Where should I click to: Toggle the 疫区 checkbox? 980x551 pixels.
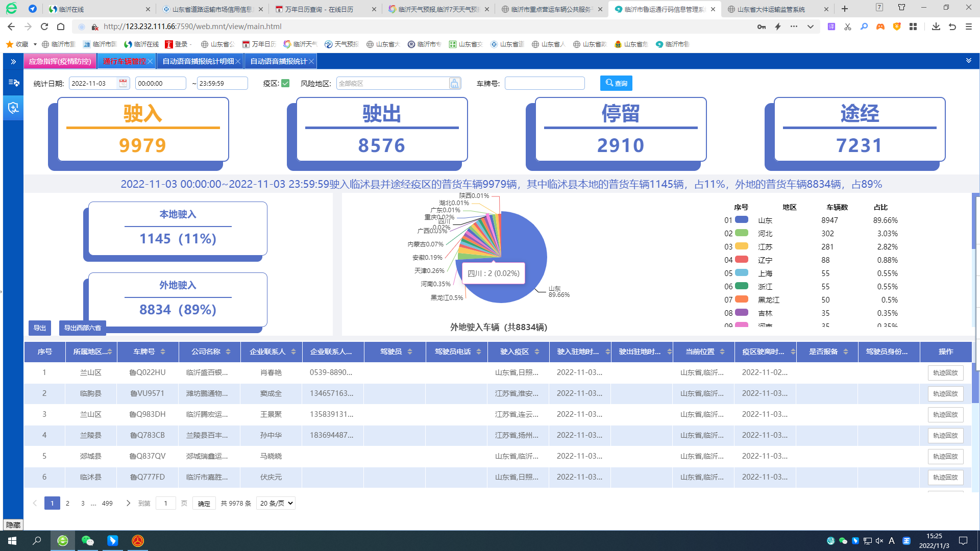coord(285,83)
